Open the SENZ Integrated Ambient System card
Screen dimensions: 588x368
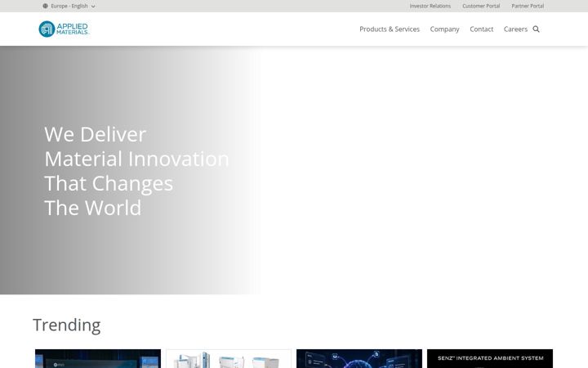pyautogui.click(x=490, y=359)
